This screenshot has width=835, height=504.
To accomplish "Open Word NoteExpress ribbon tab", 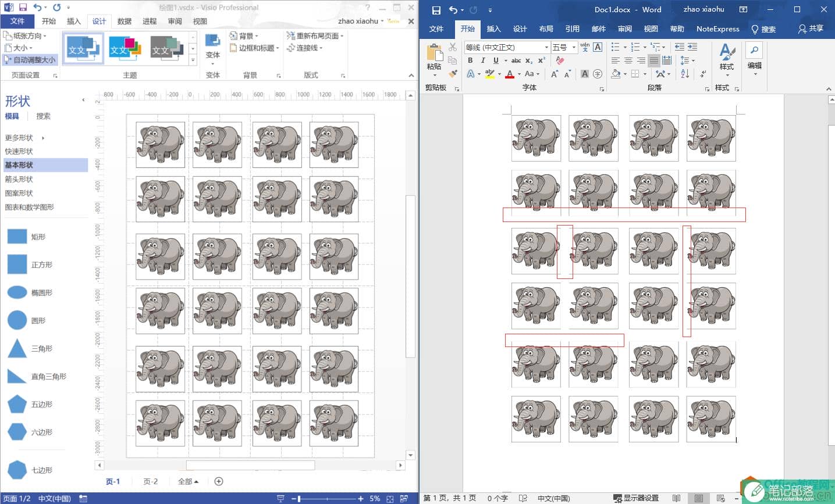I will 718,28.
